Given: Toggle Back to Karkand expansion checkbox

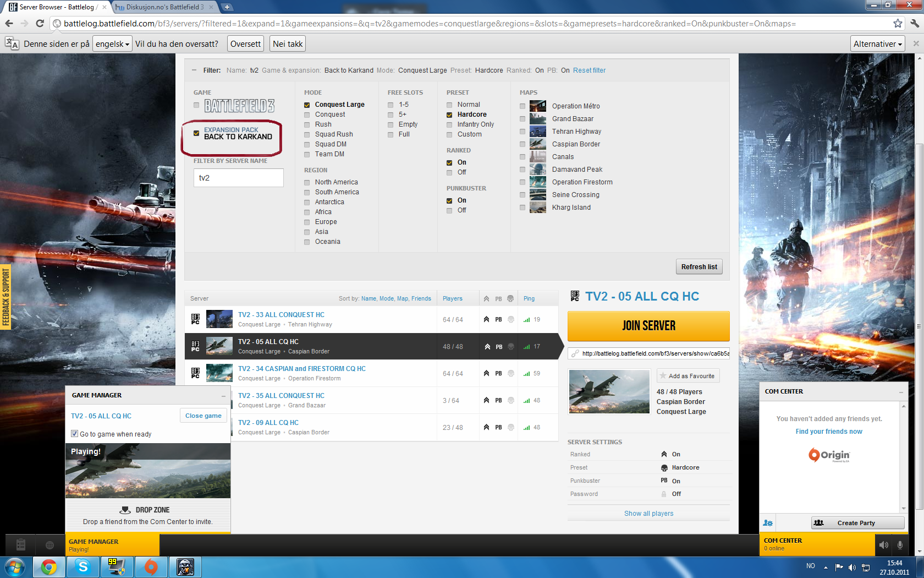Looking at the screenshot, I should click(x=196, y=133).
